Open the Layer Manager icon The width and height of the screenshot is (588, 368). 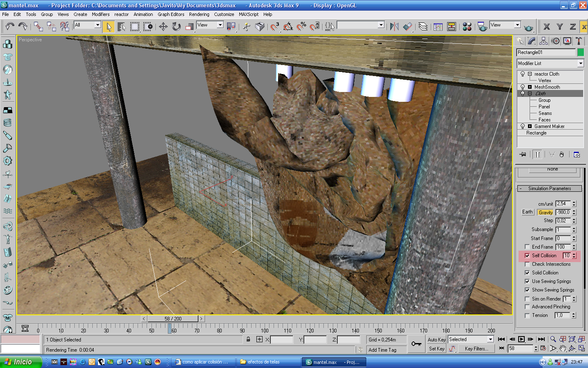click(423, 27)
